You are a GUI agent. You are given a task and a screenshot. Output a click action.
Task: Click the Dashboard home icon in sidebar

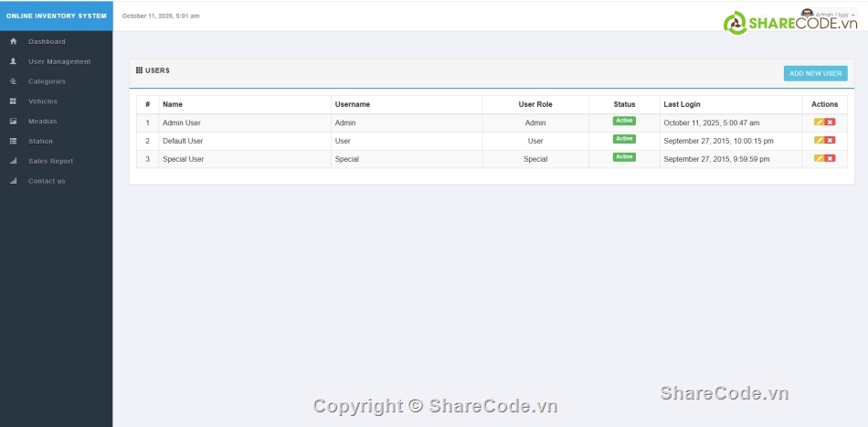click(x=13, y=41)
